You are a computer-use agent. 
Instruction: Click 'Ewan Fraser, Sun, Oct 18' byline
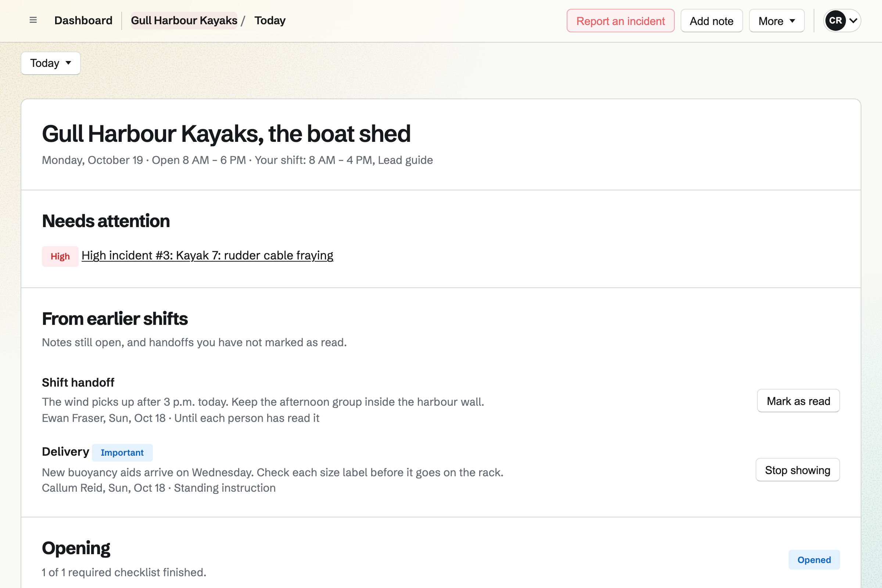104,418
